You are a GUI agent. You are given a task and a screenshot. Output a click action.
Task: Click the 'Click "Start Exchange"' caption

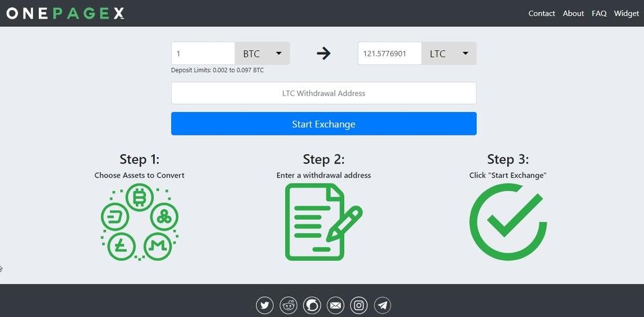(x=508, y=176)
